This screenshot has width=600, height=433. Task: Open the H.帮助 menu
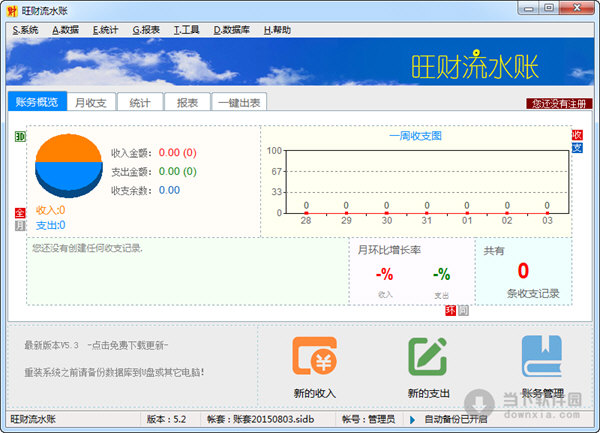pyautogui.click(x=277, y=30)
